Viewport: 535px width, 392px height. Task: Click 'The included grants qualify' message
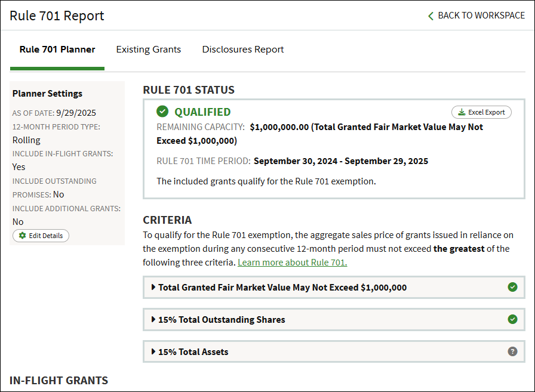(266, 181)
